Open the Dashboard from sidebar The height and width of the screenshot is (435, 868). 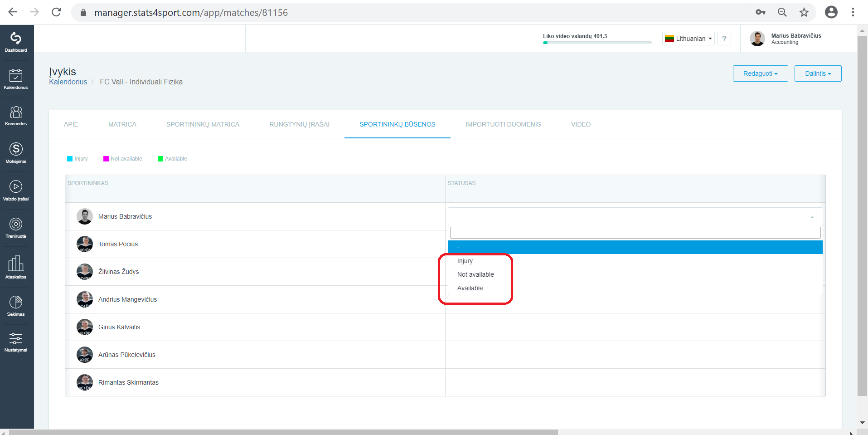(16, 42)
